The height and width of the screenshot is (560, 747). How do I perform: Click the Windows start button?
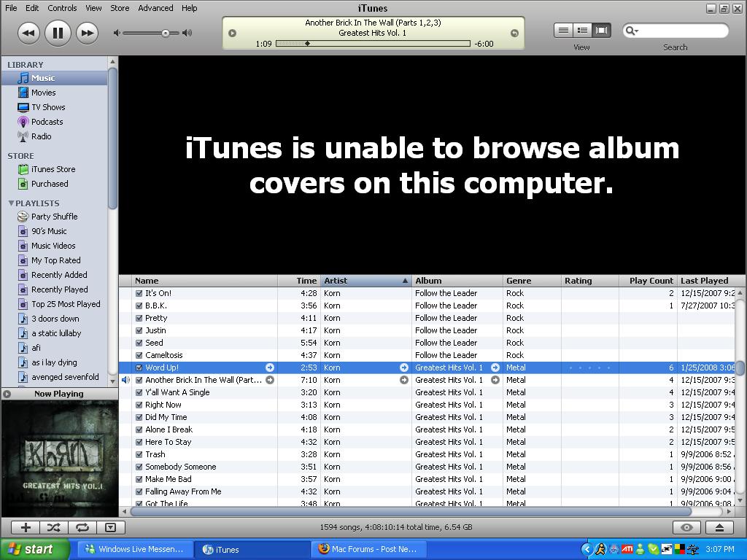tap(34, 549)
